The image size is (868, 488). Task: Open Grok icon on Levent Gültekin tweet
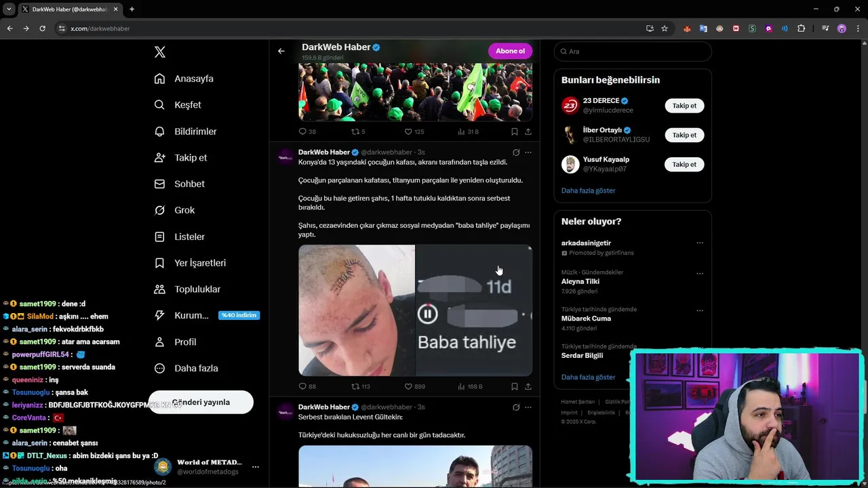pyautogui.click(x=516, y=407)
